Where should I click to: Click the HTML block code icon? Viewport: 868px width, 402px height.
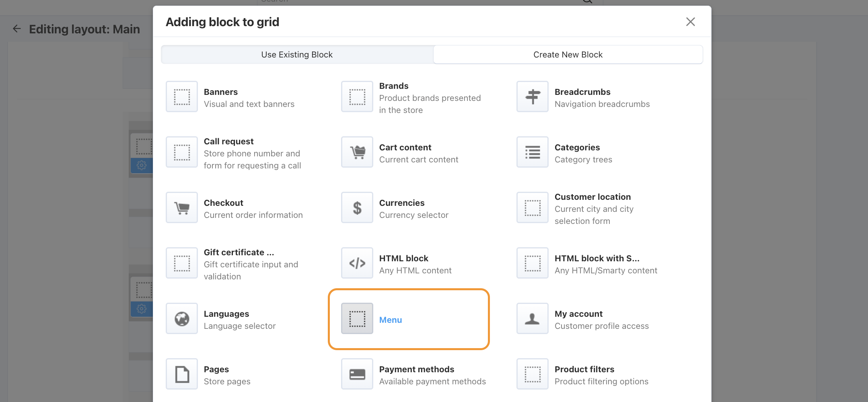[357, 263]
